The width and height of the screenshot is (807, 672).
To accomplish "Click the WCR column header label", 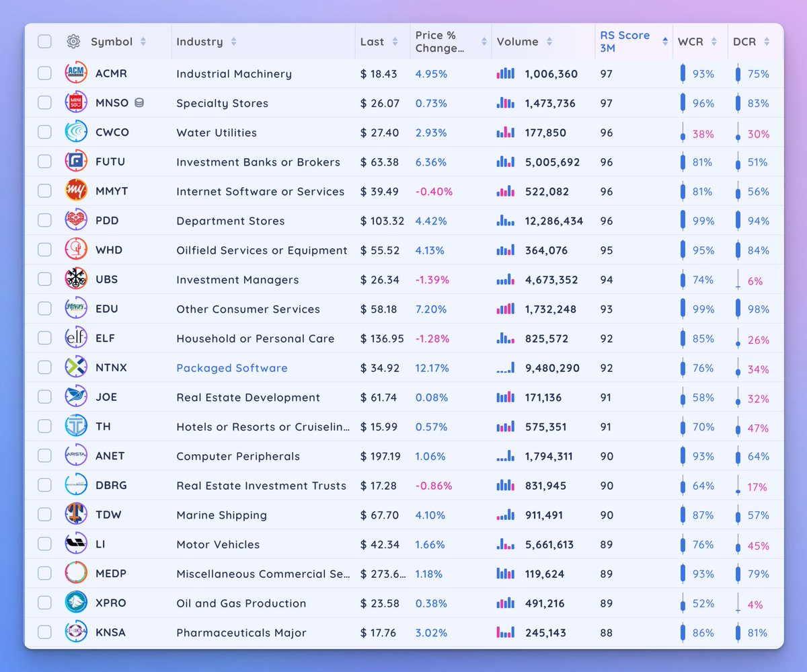I will click(691, 42).
